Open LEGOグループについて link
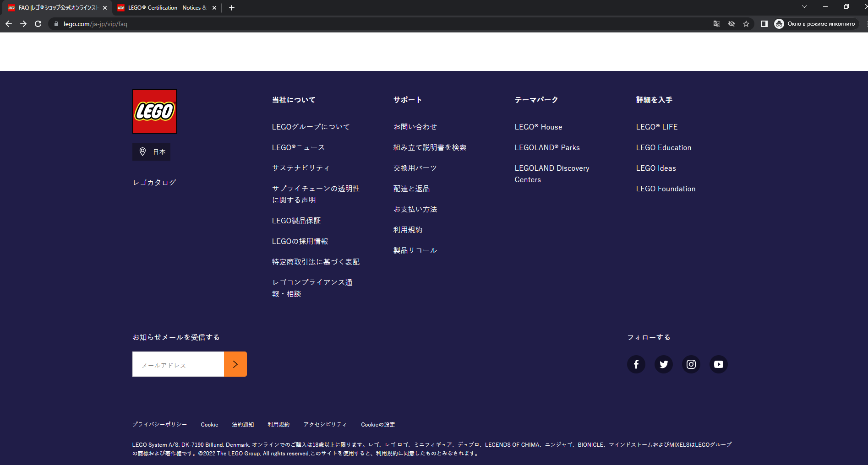Image resolution: width=868 pixels, height=465 pixels. pos(311,127)
